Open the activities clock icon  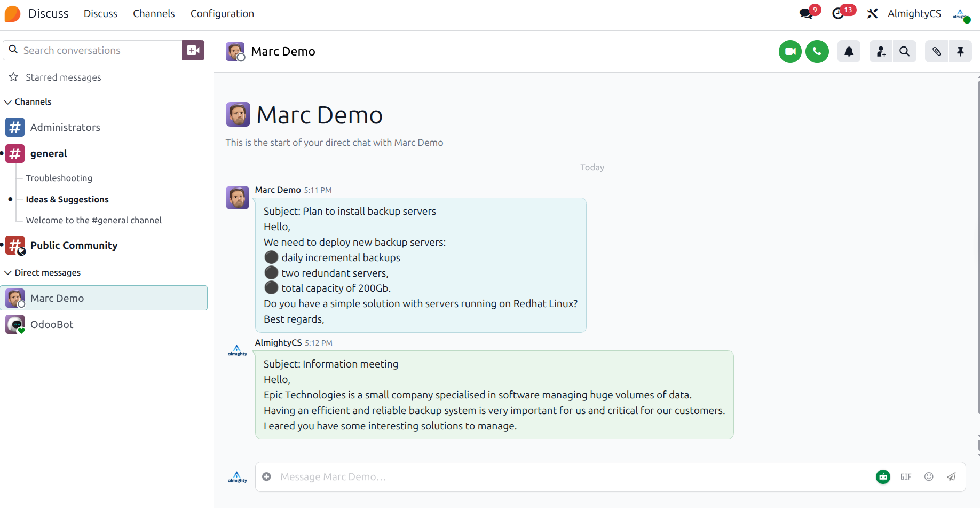(839, 13)
